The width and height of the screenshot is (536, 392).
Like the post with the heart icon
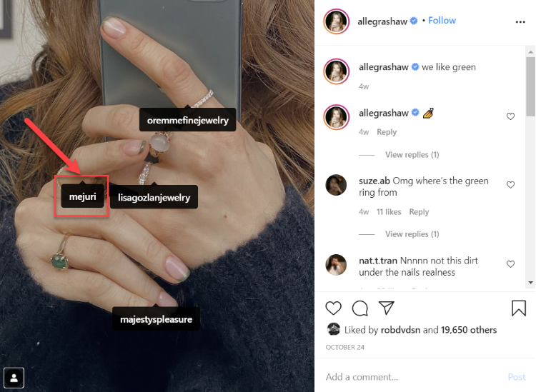pos(333,308)
